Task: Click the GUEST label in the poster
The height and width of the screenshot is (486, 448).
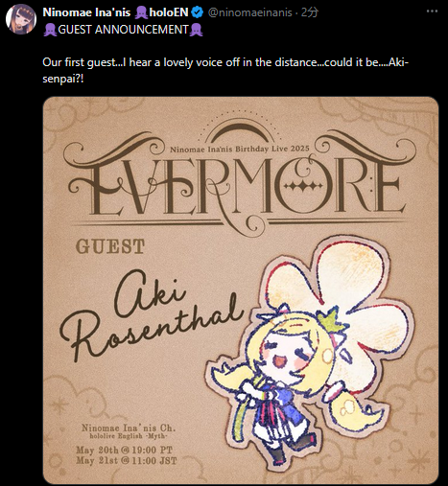Action: click(x=110, y=246)
